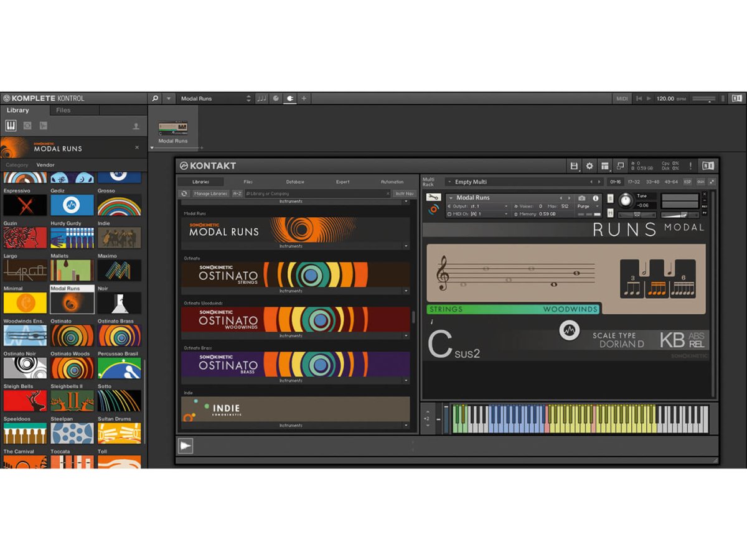Screen dimensions: 747x560
Task: Select the Noir library tile
Action: (120, 303)
